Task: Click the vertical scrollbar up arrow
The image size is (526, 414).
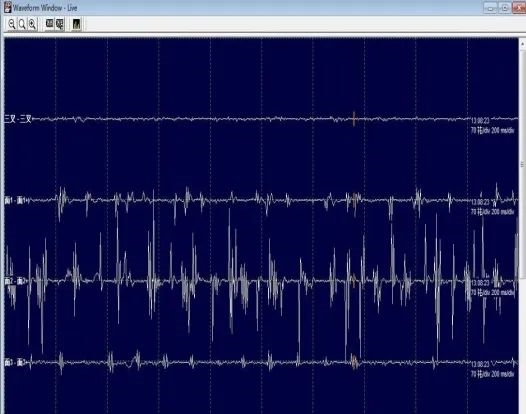Action: [x=523, y=44]
